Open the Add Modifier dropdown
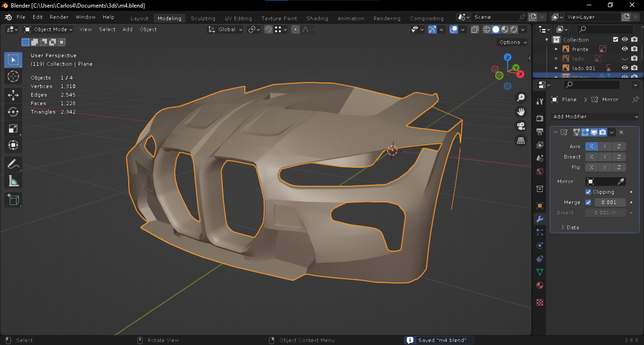Screen dimensions: 644x345 (x=595, y=117)
